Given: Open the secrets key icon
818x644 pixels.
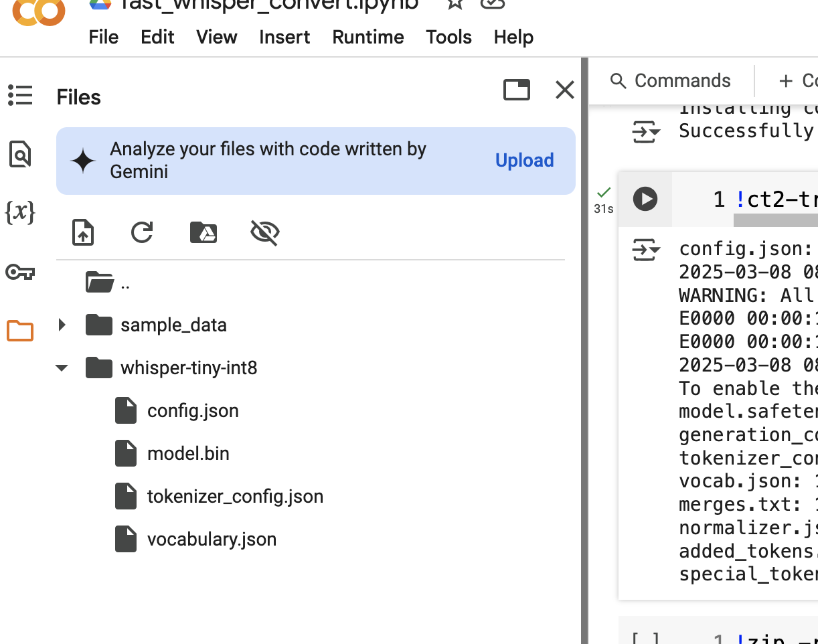Looking at the screenshot, I should (20, 272).
